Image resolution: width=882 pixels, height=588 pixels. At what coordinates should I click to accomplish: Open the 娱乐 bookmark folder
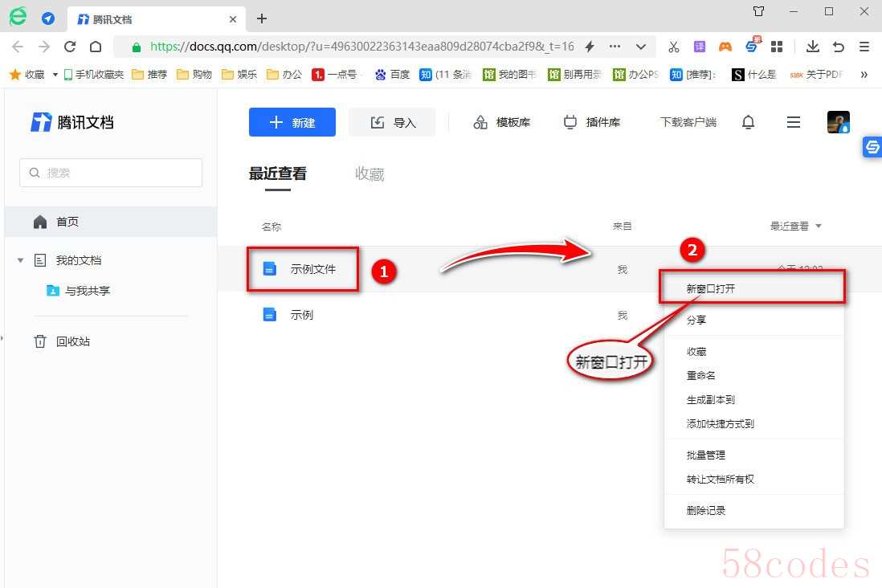pos(239,74)
